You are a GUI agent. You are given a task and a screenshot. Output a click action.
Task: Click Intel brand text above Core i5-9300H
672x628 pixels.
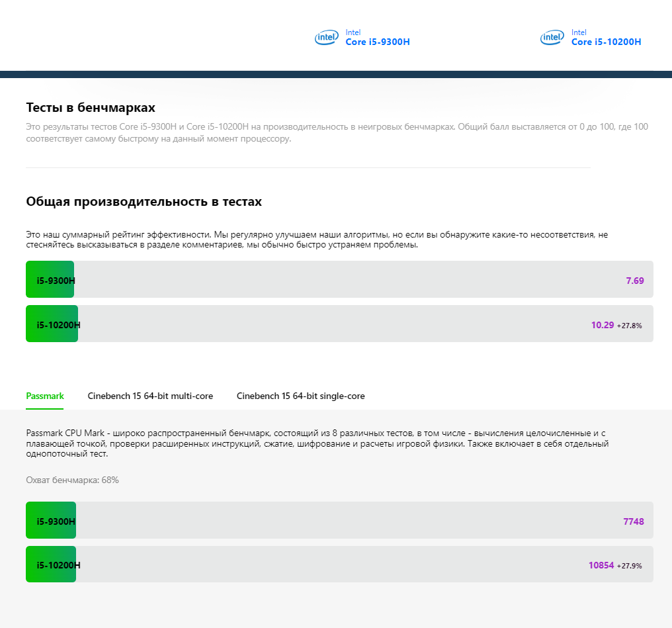click(353, 32)
